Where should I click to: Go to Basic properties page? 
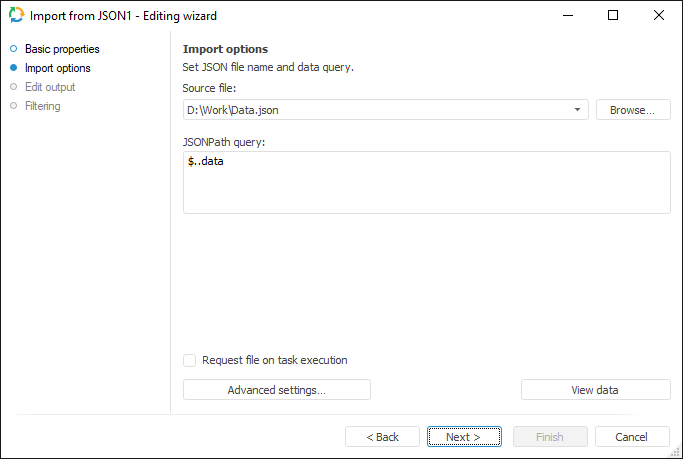[x=62, y=49]
